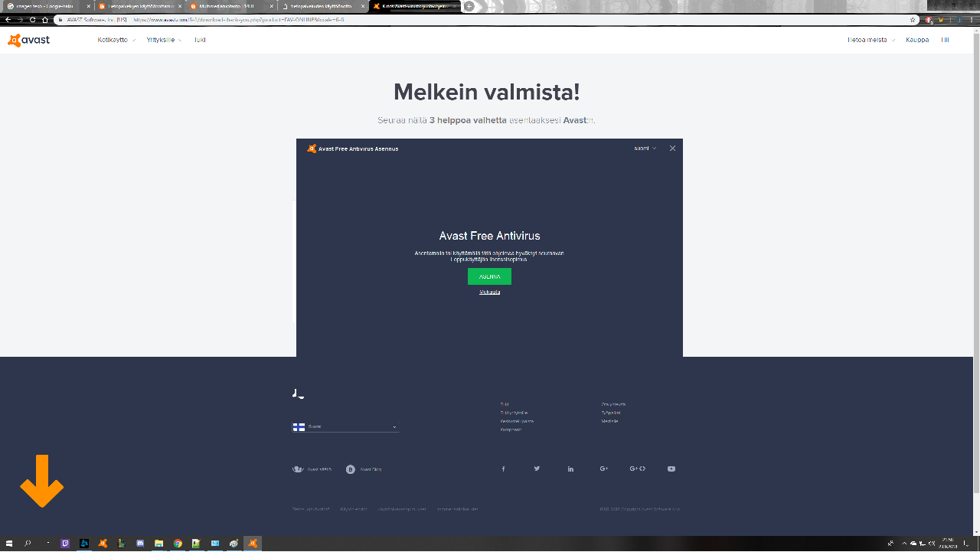Expand the Yrityksille menu
Screen dimensions: 980x552
coord(165,40)
